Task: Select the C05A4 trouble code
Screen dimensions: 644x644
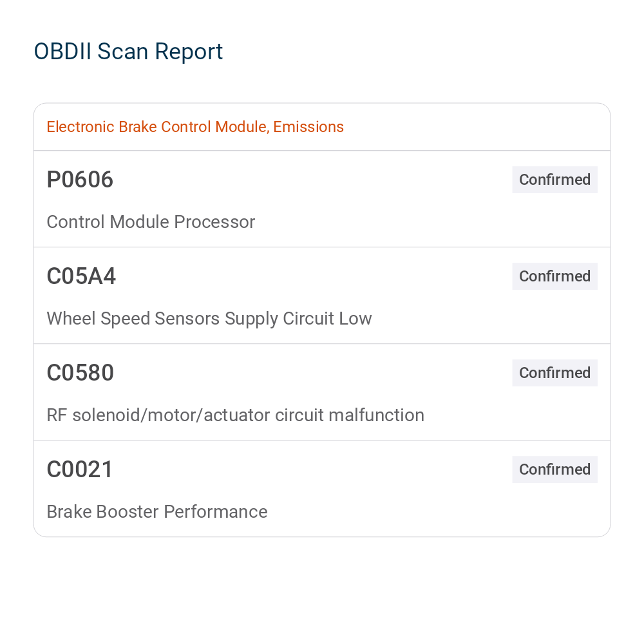Action: tap(81, 276)
